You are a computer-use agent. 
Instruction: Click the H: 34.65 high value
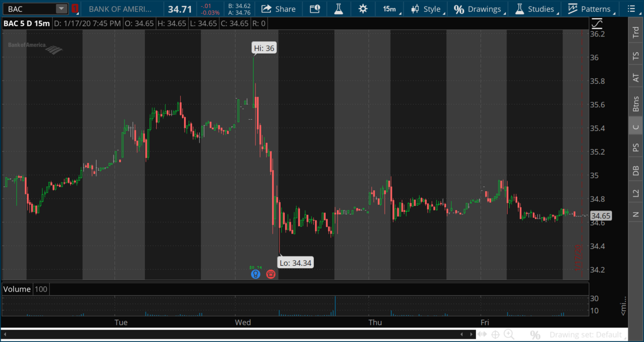172,24
